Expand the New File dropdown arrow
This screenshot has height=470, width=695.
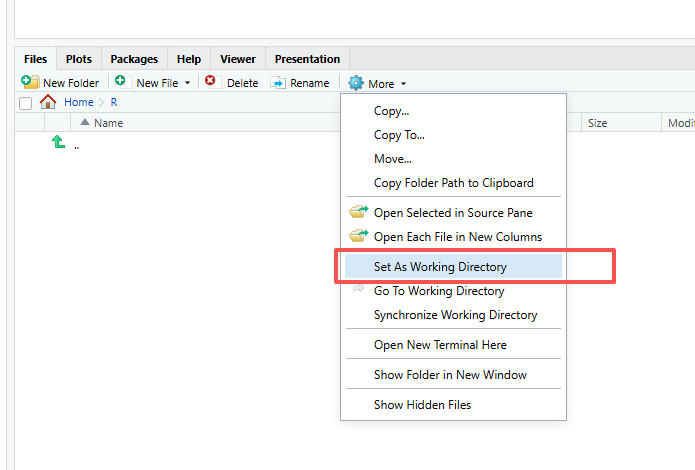click(187, 83)
